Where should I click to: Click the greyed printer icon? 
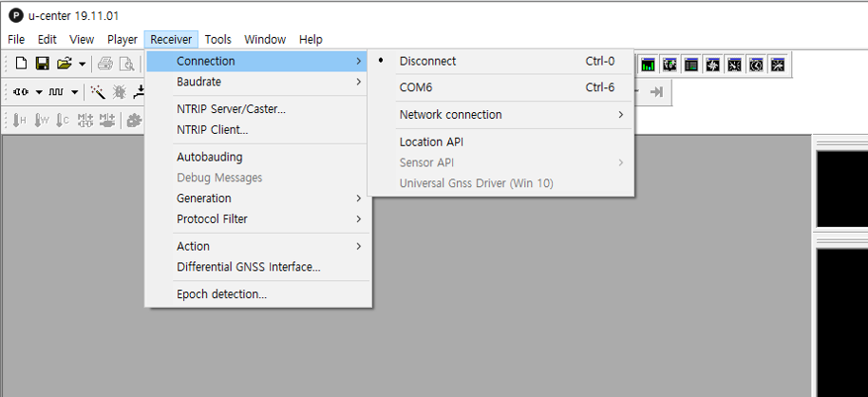(x=105, y=65)
